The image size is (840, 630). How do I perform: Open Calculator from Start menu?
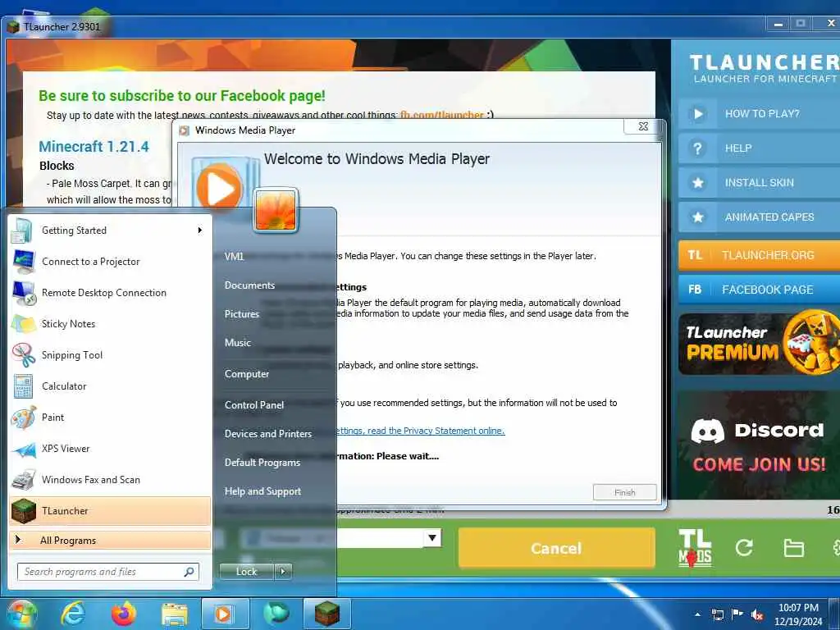pyautogui.click(x=110, y=386)
